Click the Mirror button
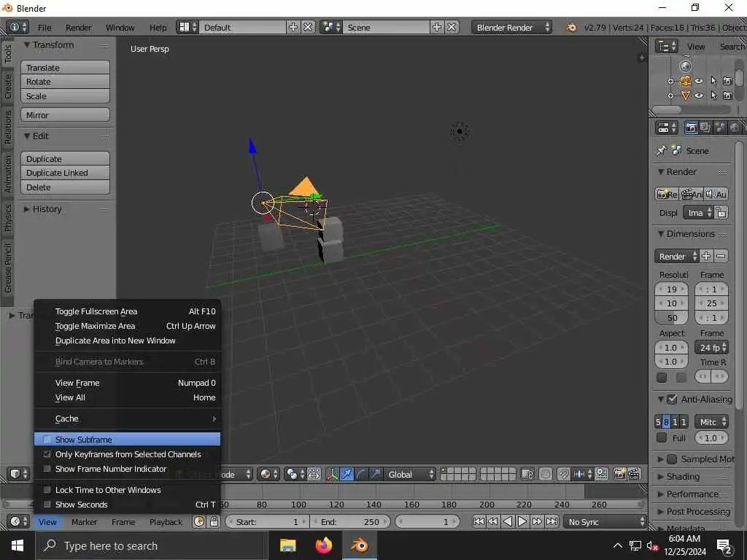747x560 pixels. (x=65, y=115)
